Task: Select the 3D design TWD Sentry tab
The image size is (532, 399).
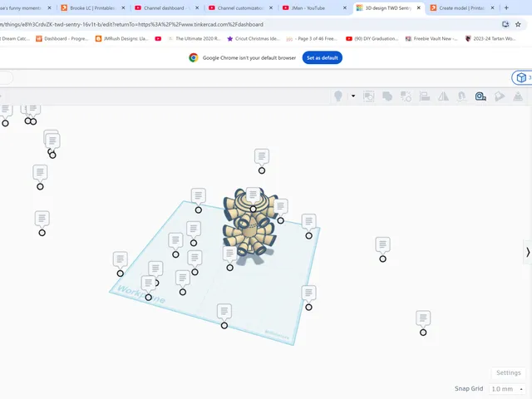Action: (388, 7)
